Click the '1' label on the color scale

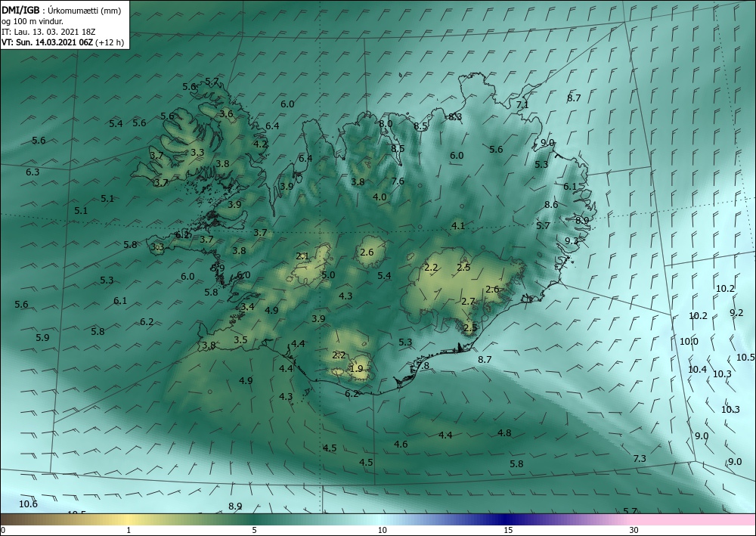pos(129,530)
